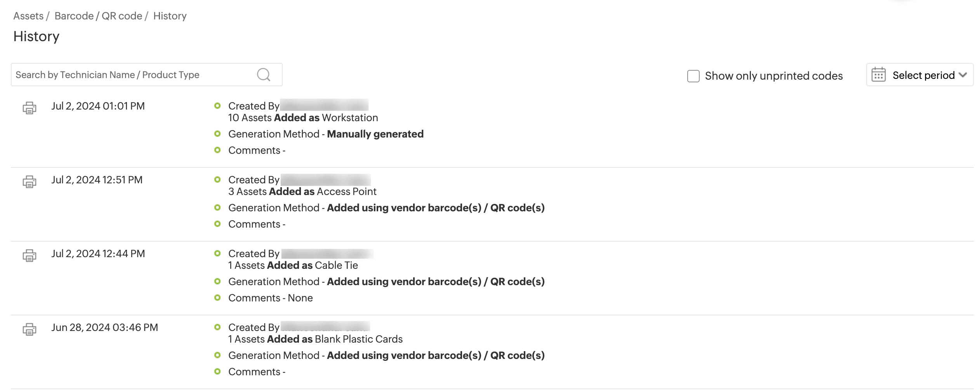Expand the chevron arrow of Select period

963,75
